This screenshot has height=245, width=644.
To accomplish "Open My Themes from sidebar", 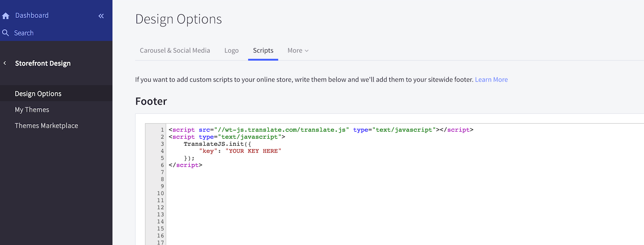I will click(x=32, y=110).
